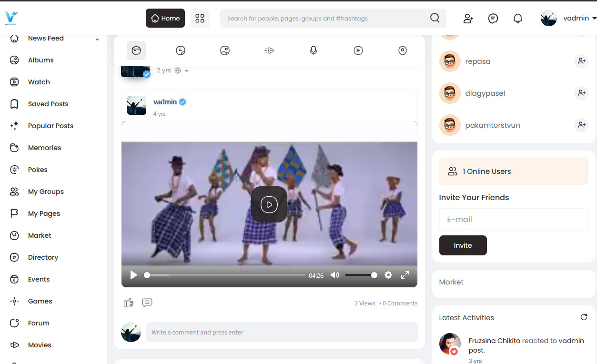
Task: Open Watch in sidebar
Action: pyautogui.click(x=39, y=82)
